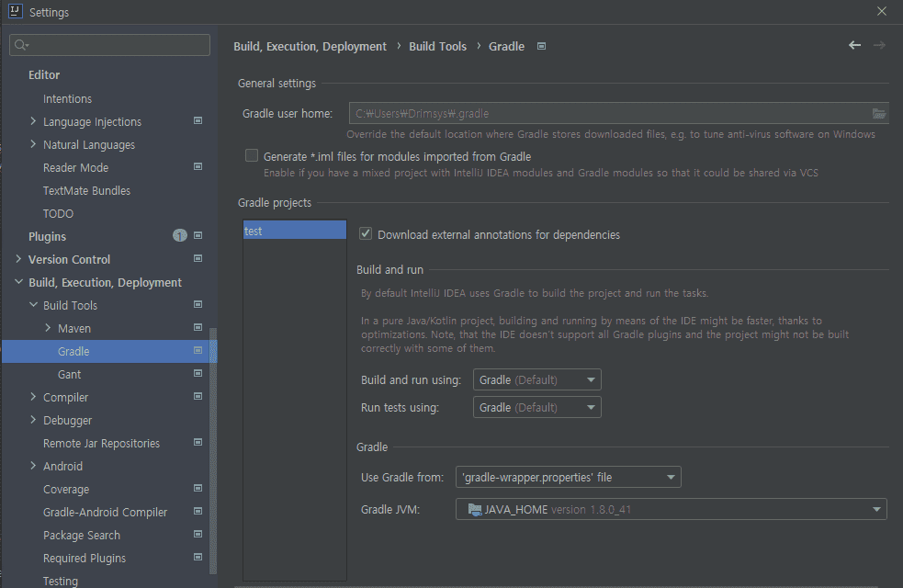Click the settings tree vertical scrollbar

point(213,451)
